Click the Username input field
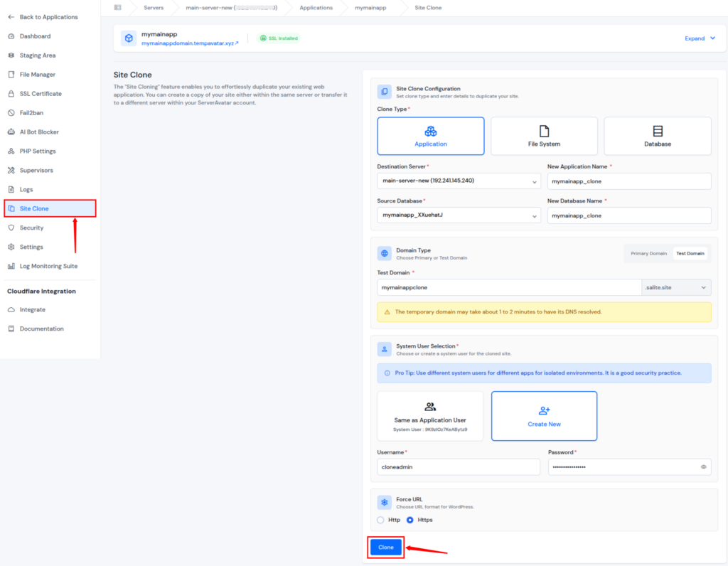 pos(458,467)
